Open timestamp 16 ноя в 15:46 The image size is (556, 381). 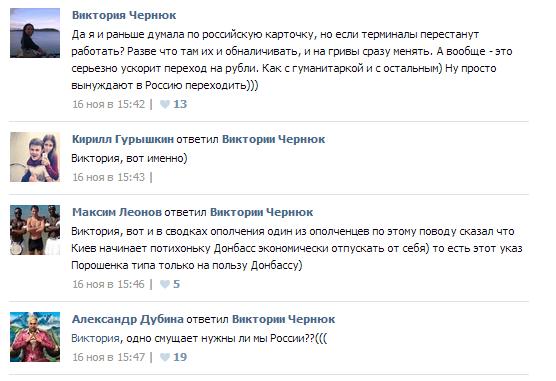[109, 284]
